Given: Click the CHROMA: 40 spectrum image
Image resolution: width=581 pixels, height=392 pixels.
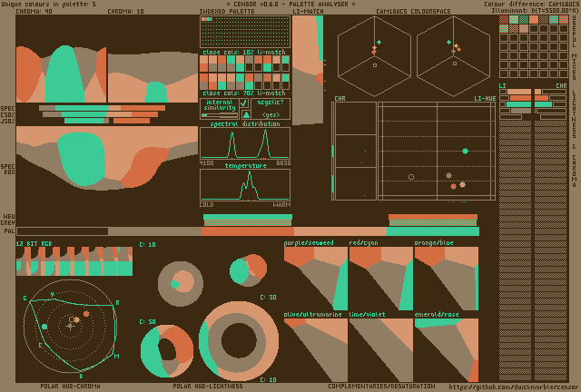Looking at the screenshot, I should [x=62, y=73].
